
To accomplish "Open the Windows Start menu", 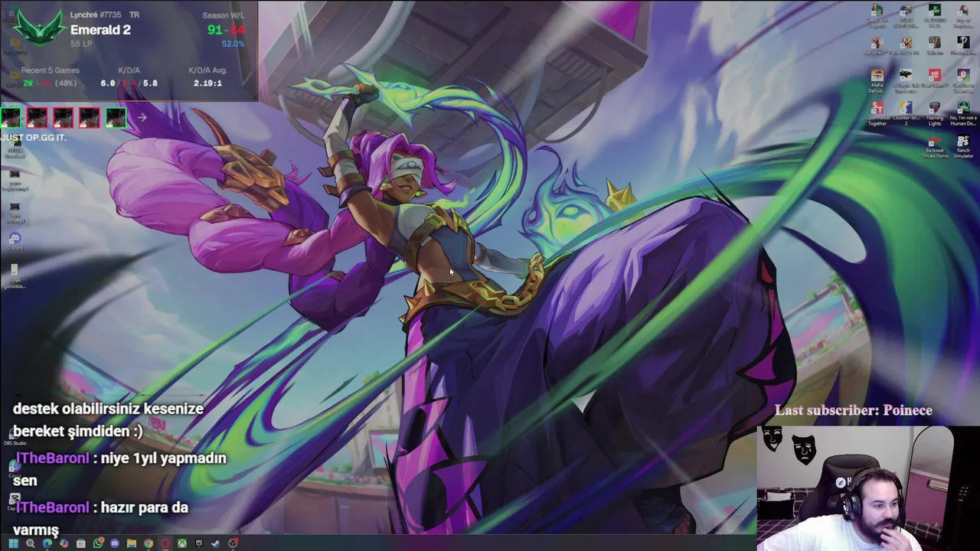I will coord(13,543).
